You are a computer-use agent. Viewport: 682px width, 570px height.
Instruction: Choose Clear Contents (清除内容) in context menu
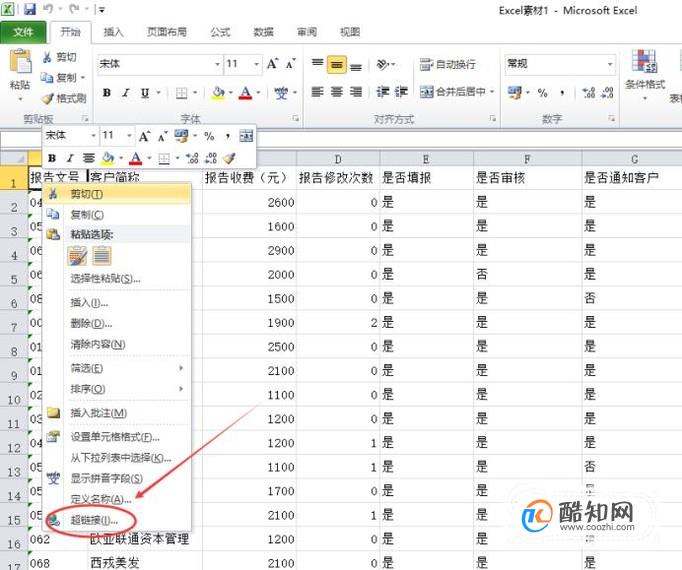(x=117, y=344)
